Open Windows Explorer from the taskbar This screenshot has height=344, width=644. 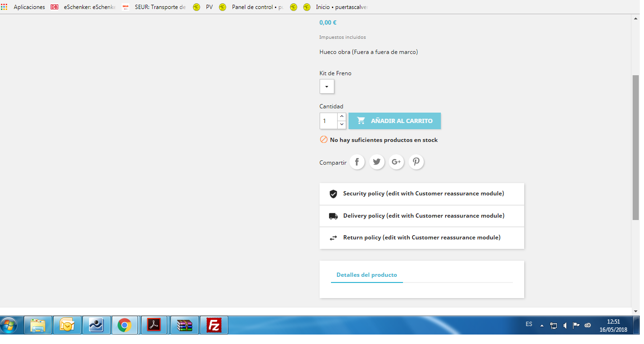click(38, 325)
